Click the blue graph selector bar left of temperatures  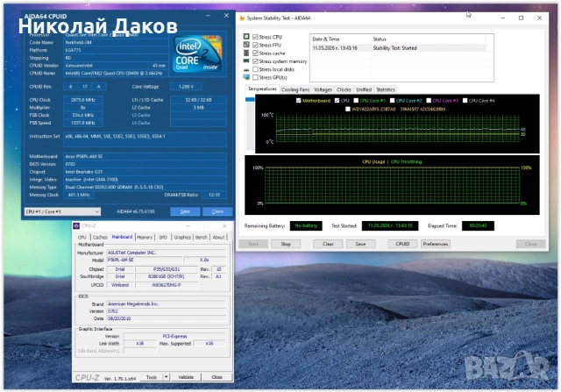coord(250,99)
